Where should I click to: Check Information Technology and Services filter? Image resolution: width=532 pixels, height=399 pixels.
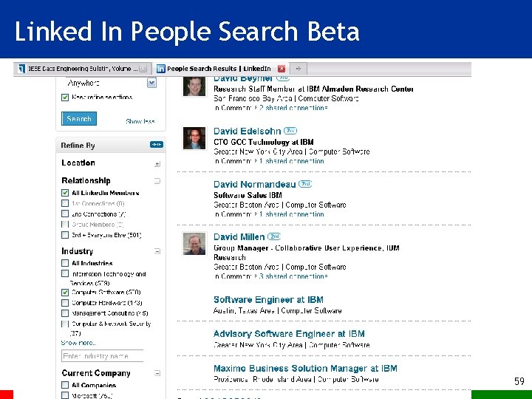tap(65, 273)
